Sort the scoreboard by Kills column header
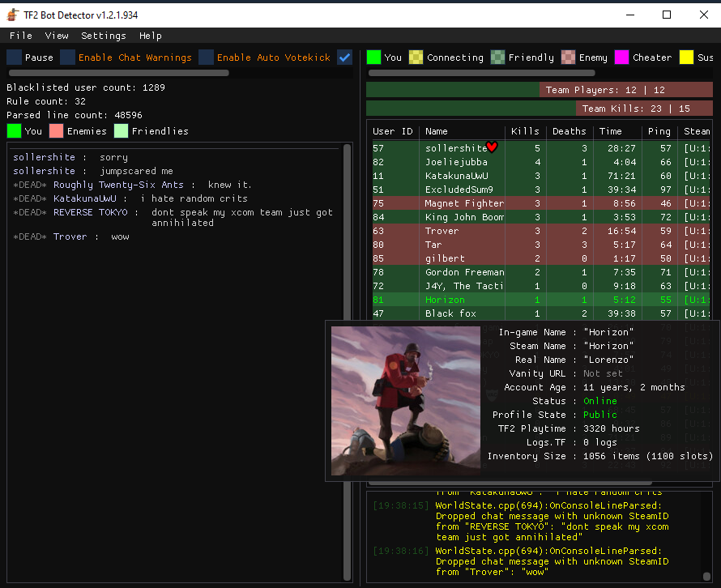 pos(525,131)
